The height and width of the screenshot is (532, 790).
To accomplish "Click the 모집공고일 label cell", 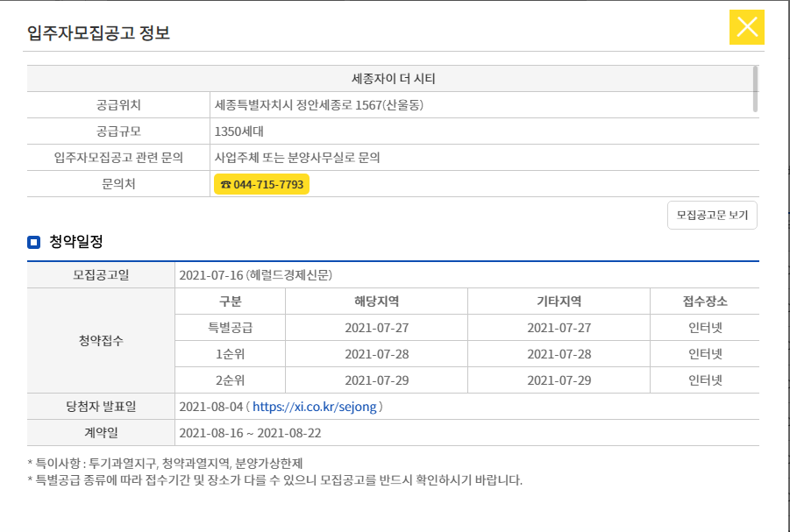I will [x=101, y=275].
